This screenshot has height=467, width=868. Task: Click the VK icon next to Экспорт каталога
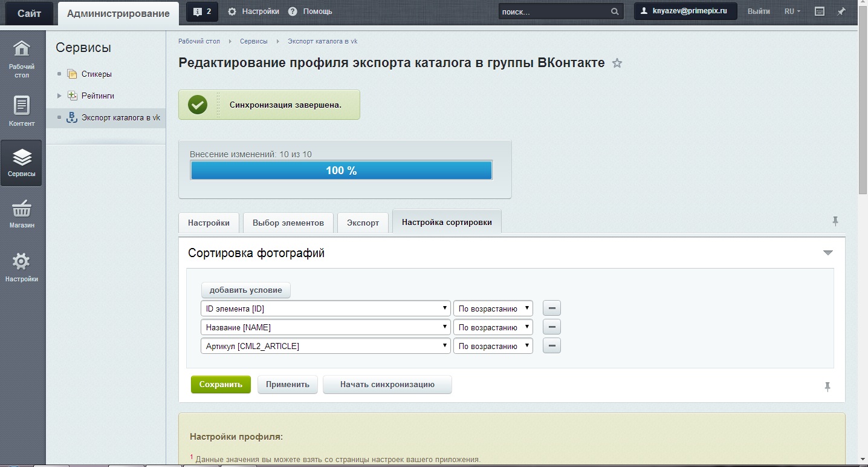pyautogui.click(x=72, y=118)
